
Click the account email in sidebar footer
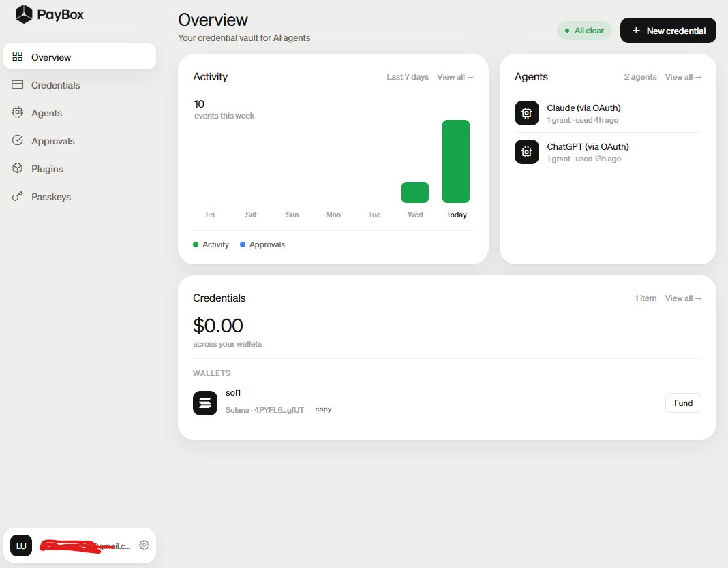pyautogui.click(x=85, y=546)
